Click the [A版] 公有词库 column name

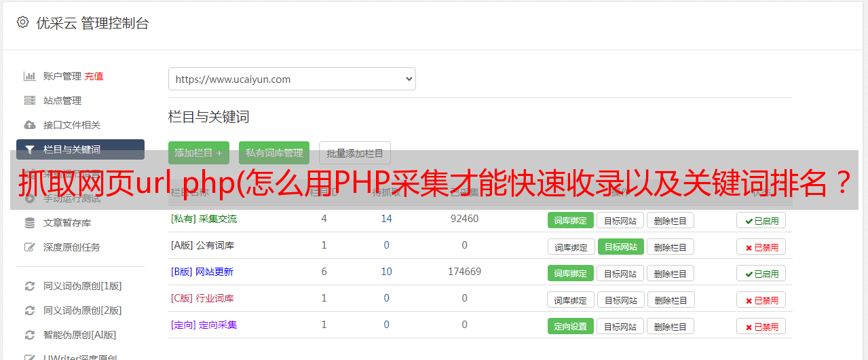[x=202, y=245]
